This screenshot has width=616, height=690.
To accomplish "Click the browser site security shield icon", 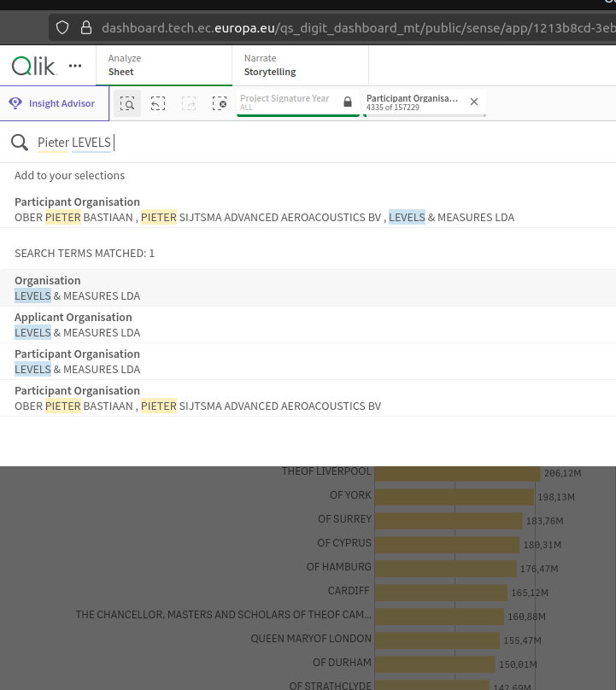I will pos(62,27).
